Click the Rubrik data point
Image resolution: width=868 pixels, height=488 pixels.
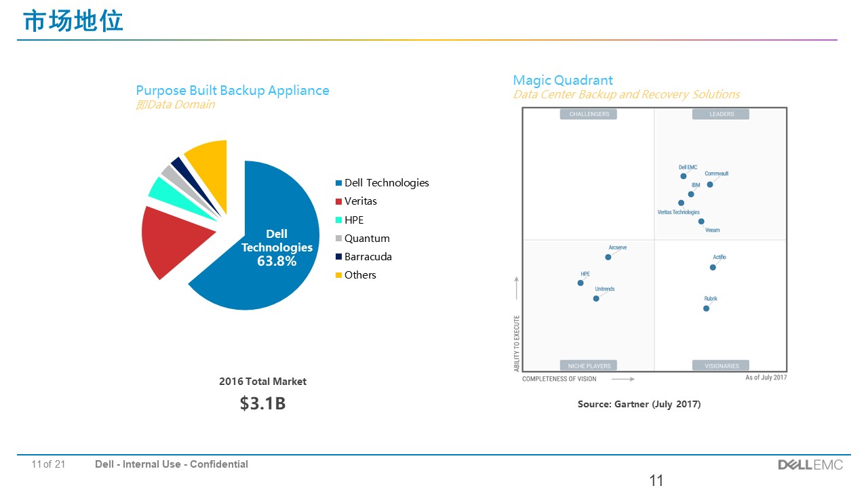pos(706,308)
